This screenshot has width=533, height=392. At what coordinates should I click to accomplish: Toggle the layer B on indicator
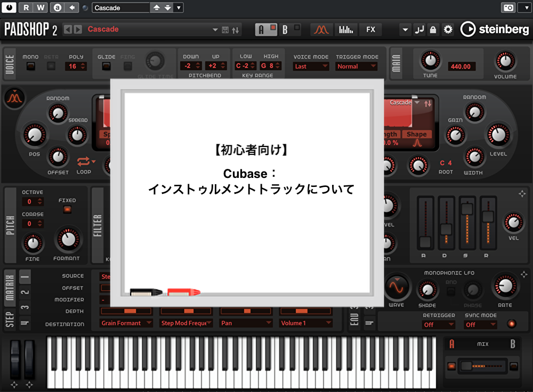297,27
